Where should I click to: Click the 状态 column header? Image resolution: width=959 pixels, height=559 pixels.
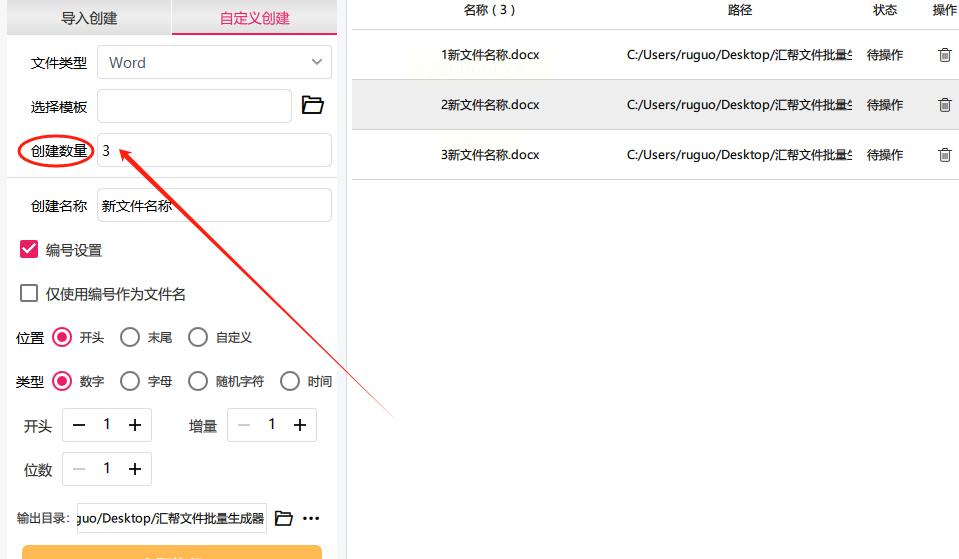click(884, 10)
